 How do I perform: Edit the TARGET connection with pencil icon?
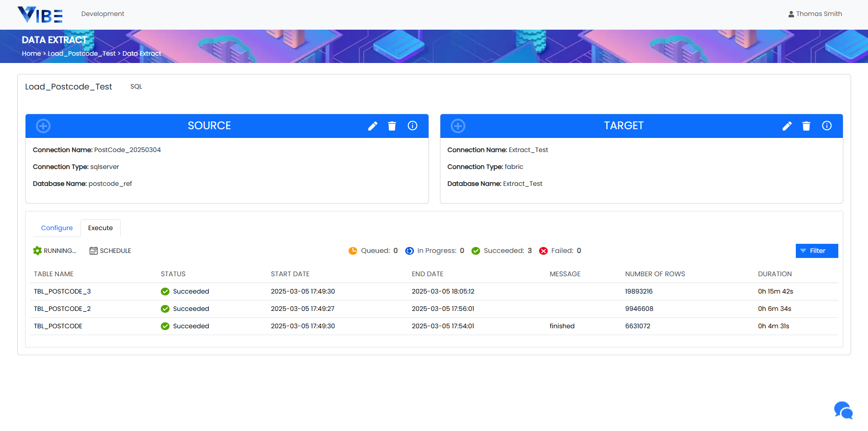(x=787, y=126)
